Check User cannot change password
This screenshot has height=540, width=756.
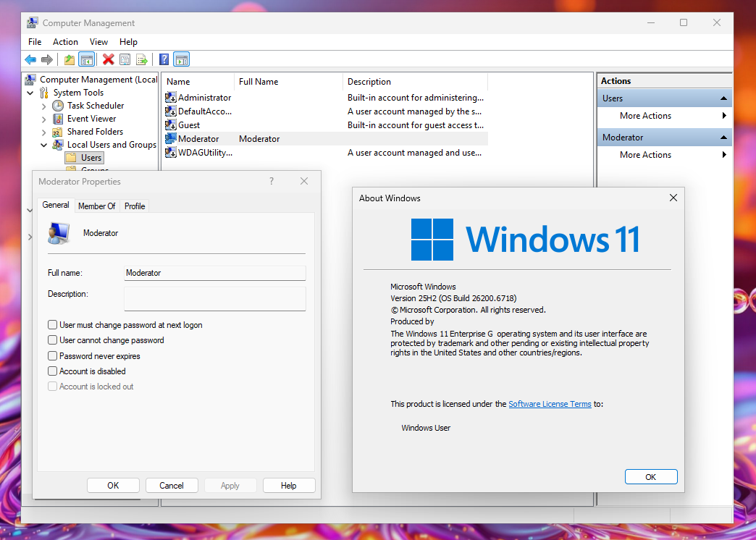pyautogui.click(x=53, y=340)
